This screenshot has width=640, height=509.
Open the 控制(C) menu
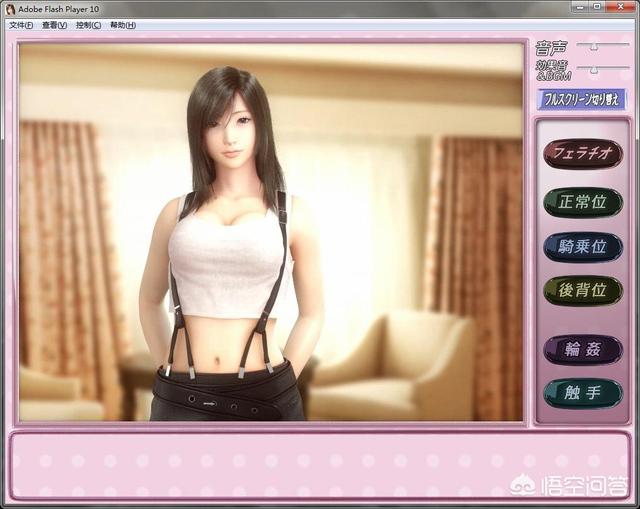pos(88,25)
